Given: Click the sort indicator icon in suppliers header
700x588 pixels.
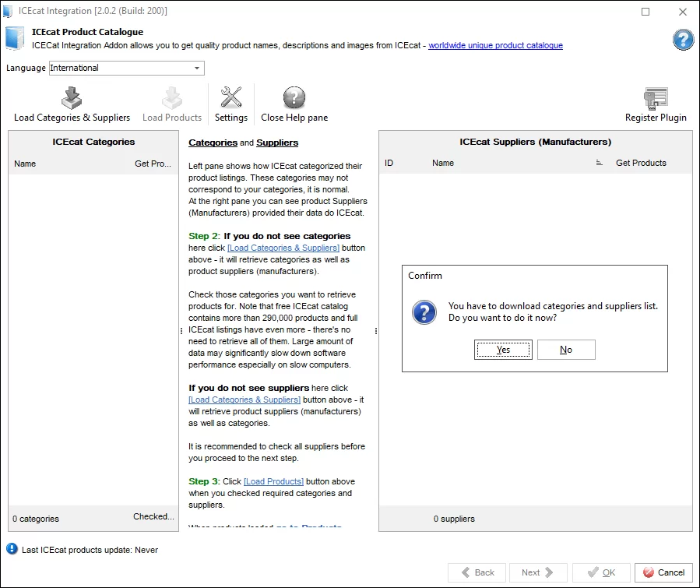Looking at the screenshot, I should tap(600, 163).
